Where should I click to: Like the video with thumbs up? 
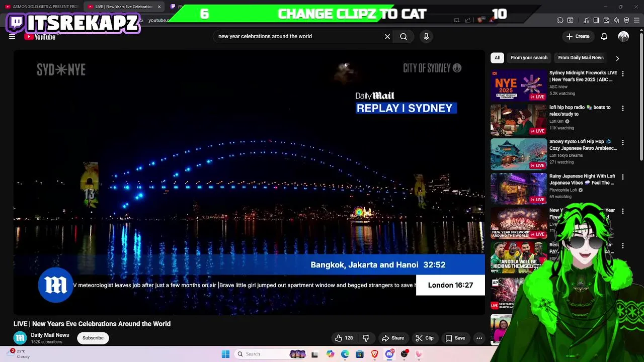(x=344, y=338)
